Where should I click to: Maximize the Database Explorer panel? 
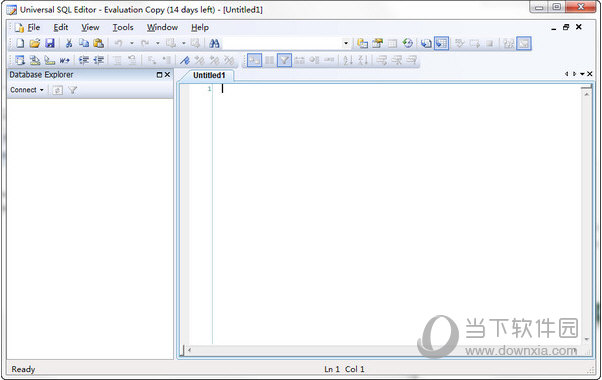(x=159, y=75)
